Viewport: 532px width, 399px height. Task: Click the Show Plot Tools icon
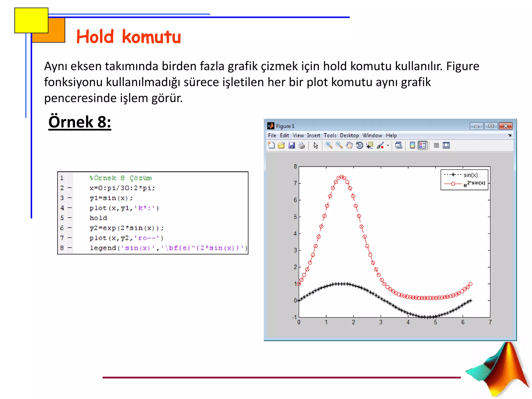click(446, 145)
